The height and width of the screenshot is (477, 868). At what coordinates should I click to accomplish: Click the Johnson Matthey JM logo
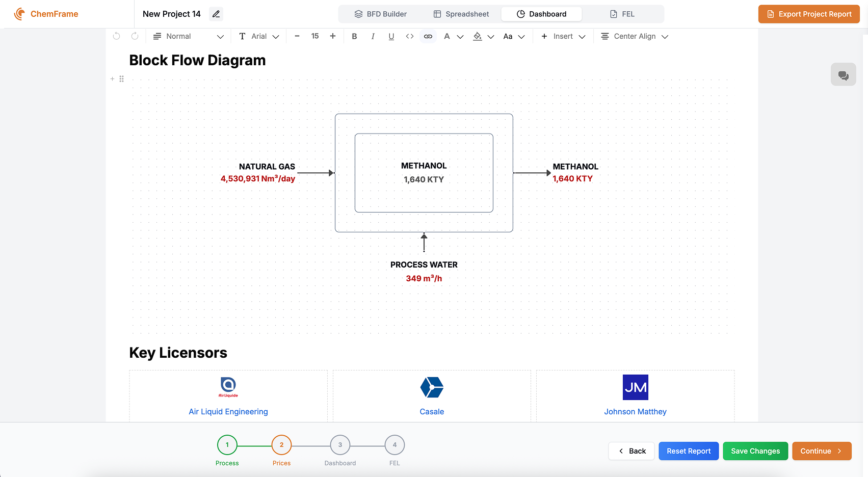click(x=636, y=387)
